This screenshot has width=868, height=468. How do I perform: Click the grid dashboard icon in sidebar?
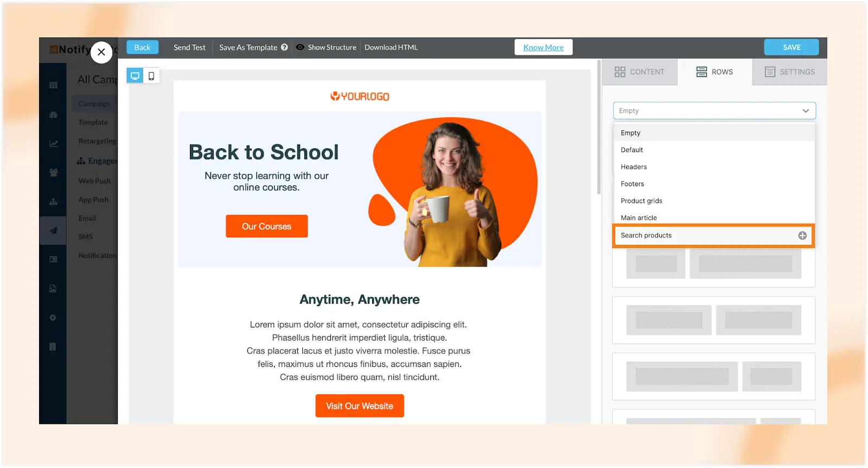(53, 85)
